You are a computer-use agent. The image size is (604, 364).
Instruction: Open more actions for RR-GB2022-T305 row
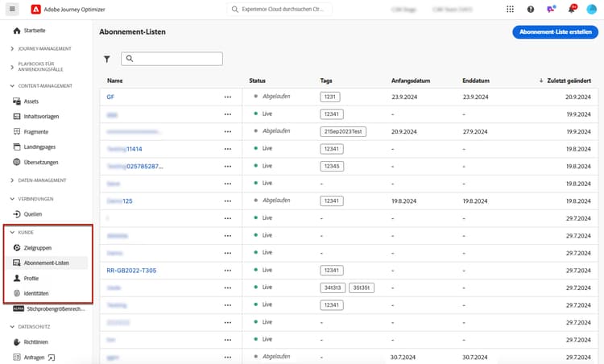pos(228,270)
